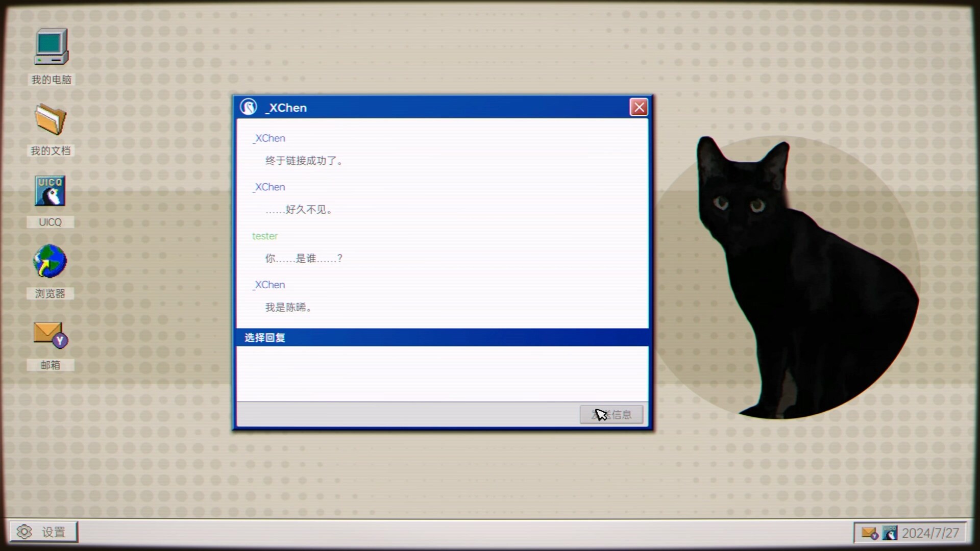Select the _XChen username above the first message
The image size is (980, 551).
pos(269,138)
